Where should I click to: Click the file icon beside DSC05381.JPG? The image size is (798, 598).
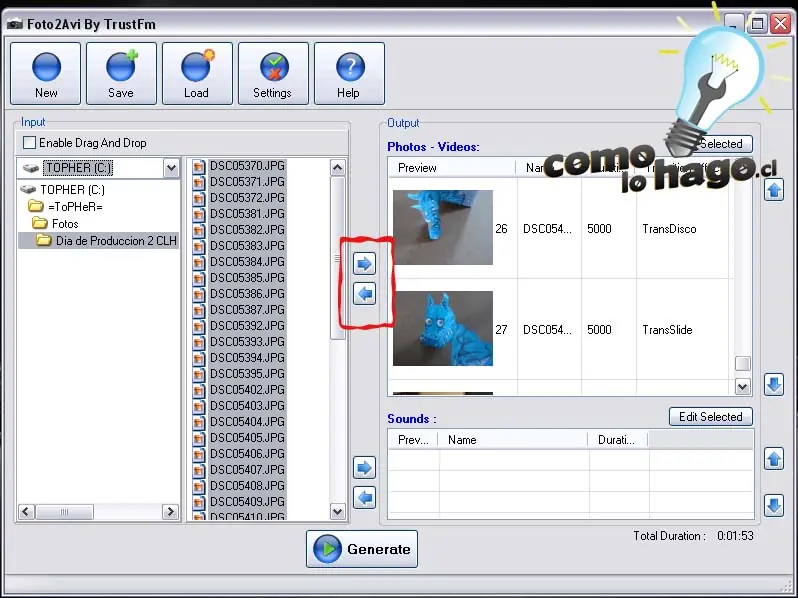click(199, 214)
